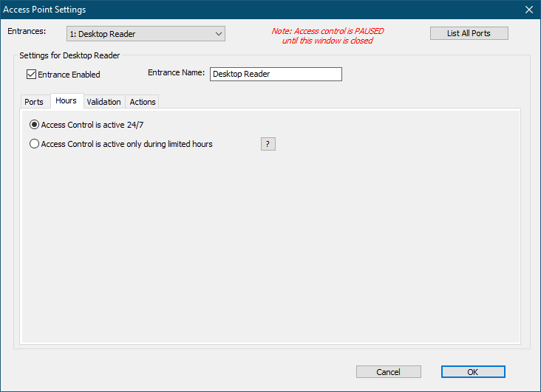The image size is (541, 392).
Task: Confirm settings with the OK button
Action: tap(473, 372)
